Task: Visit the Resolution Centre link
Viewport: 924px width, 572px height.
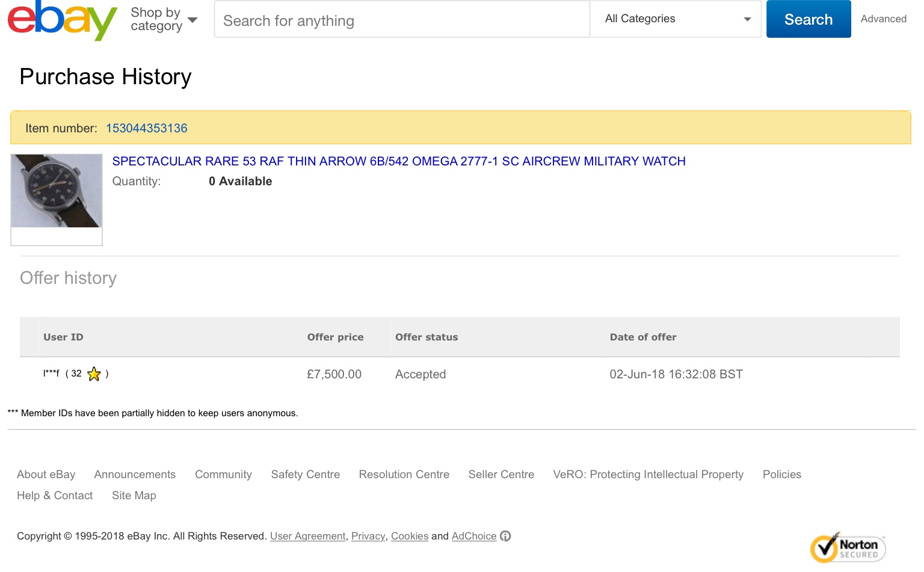Action: pyautogui.click(x=404, y=475)
